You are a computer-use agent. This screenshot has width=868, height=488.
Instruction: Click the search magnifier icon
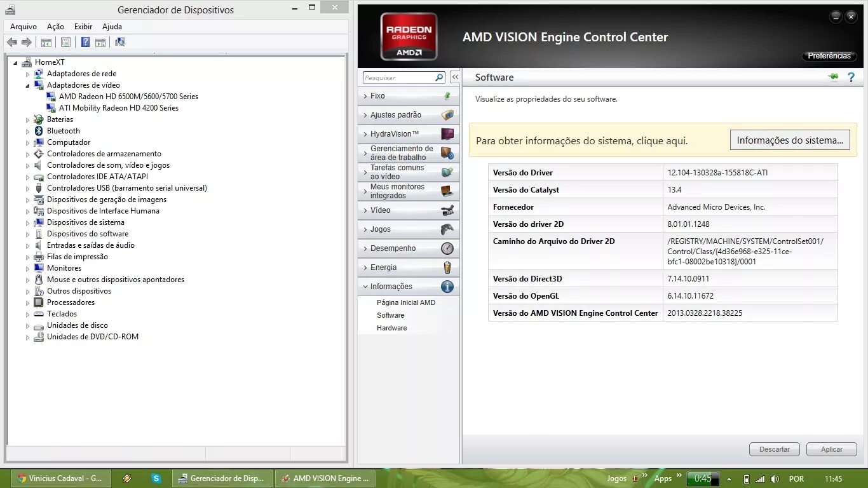(439, 78)
